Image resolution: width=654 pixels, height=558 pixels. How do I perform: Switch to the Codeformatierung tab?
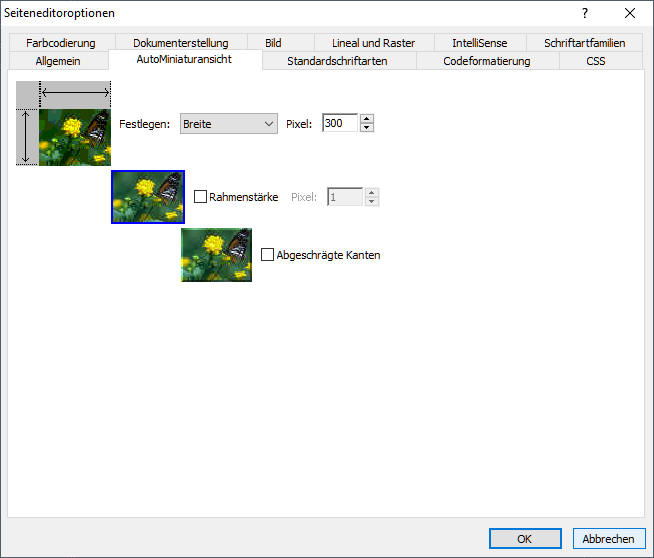click(487, 61)
